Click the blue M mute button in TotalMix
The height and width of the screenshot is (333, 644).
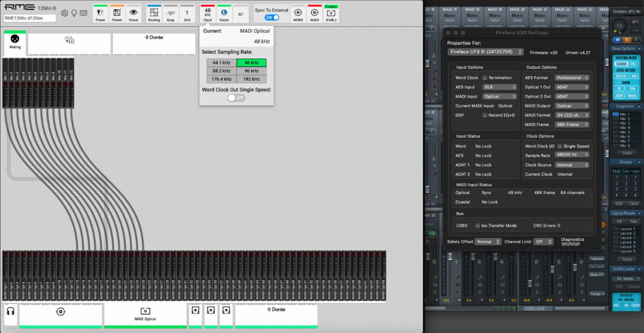click(617, 40)
